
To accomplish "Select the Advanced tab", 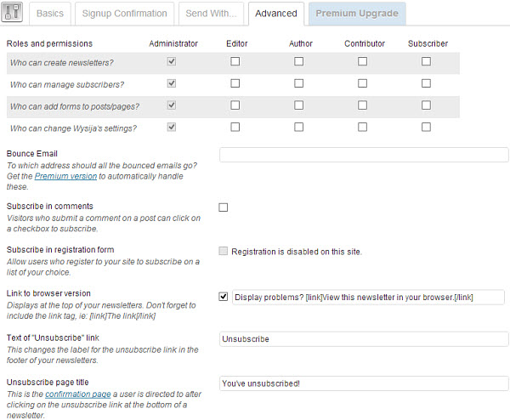I will [276, 14].
